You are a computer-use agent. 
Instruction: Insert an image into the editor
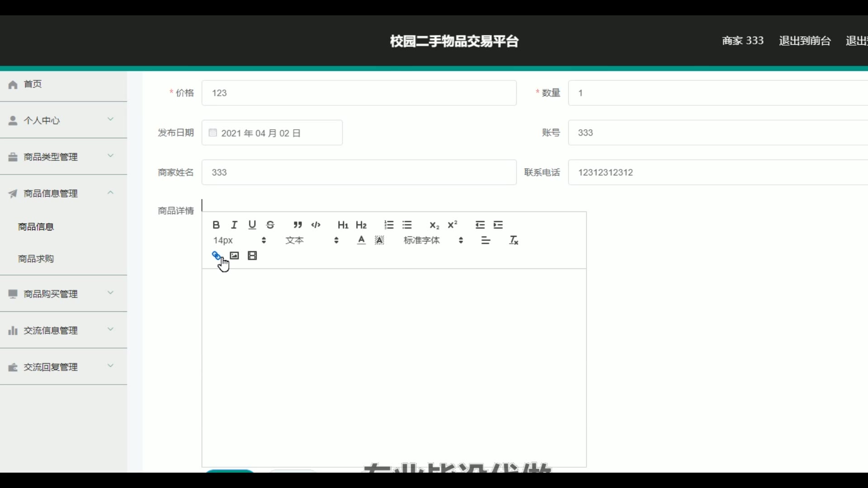click(234, 256)
